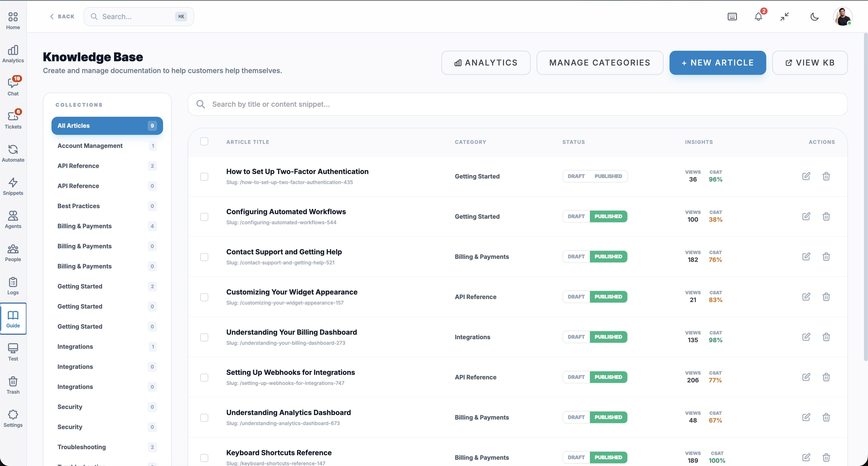Check Configuring Automated Workflows row checkbox

[204, 217]
